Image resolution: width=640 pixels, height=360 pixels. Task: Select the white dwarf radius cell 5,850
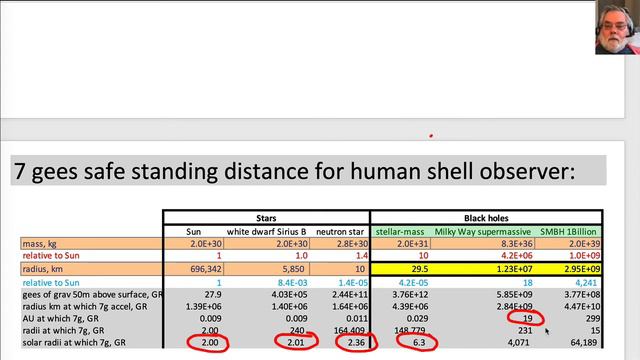294,269
